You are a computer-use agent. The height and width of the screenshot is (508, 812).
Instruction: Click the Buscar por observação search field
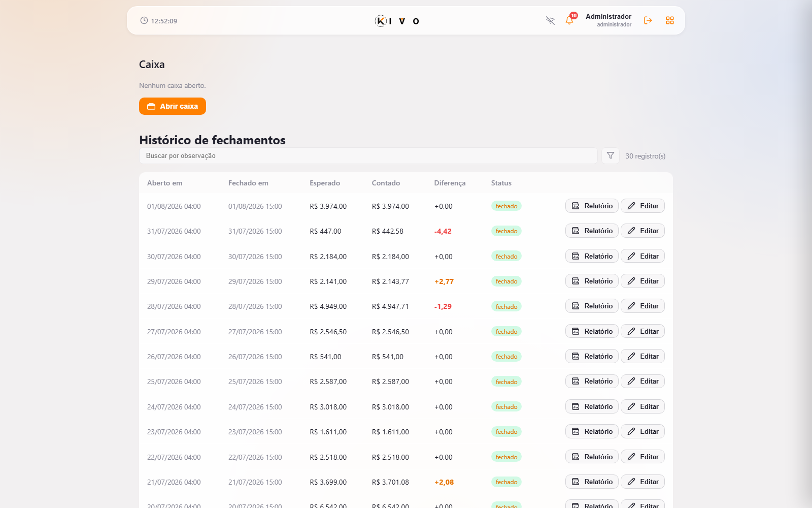pos(368,155)
